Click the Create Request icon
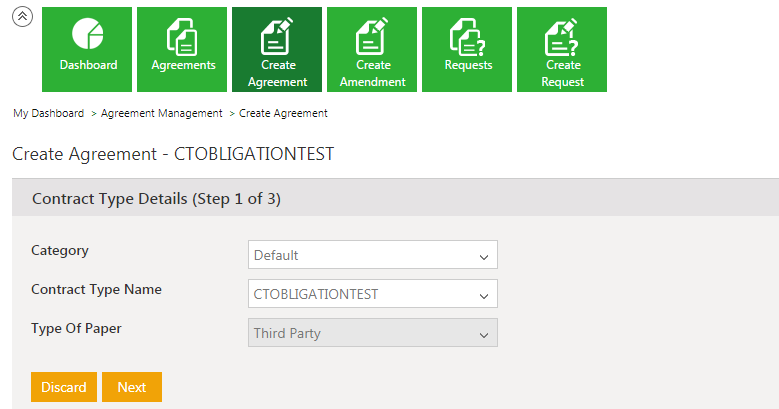The height and width of the screenshot is (409, 779). pyautogui.click(x=562, y=36)
